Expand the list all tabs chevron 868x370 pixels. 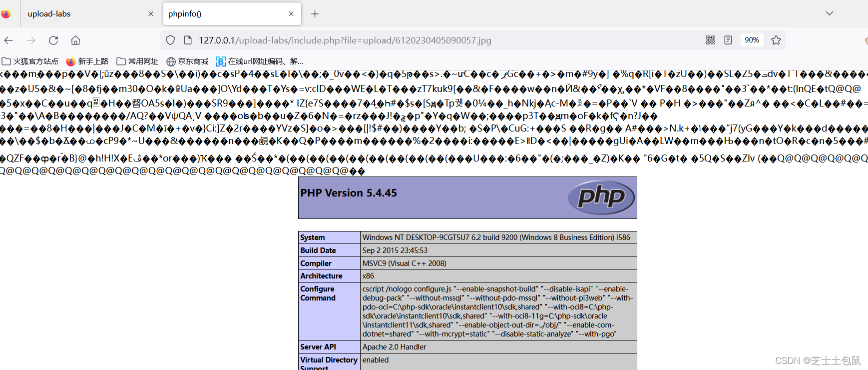[x=830, y=13]
